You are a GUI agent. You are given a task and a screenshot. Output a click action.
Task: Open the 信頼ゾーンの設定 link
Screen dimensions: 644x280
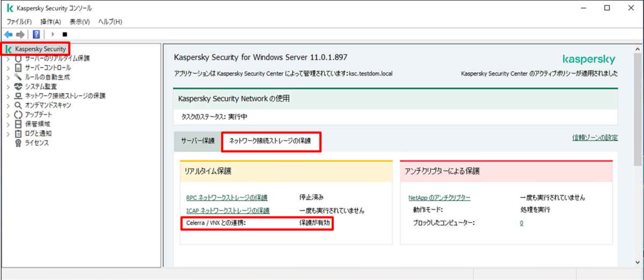pyautogui.click(x=595, y=138)
